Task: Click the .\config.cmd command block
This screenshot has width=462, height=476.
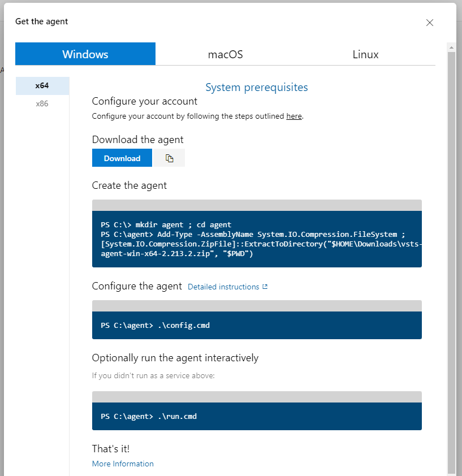Action: pyautogui.click(x=257, y=325)
